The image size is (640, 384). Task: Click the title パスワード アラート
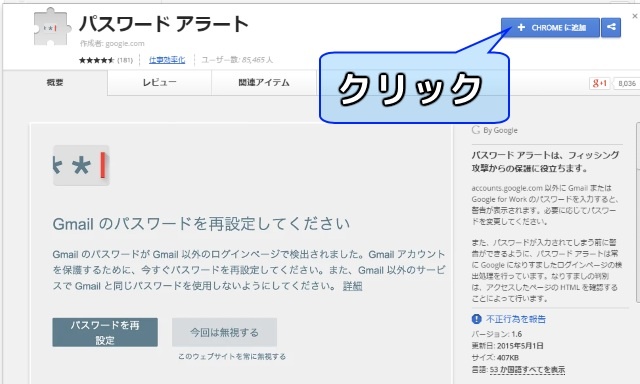pos(164,24)
